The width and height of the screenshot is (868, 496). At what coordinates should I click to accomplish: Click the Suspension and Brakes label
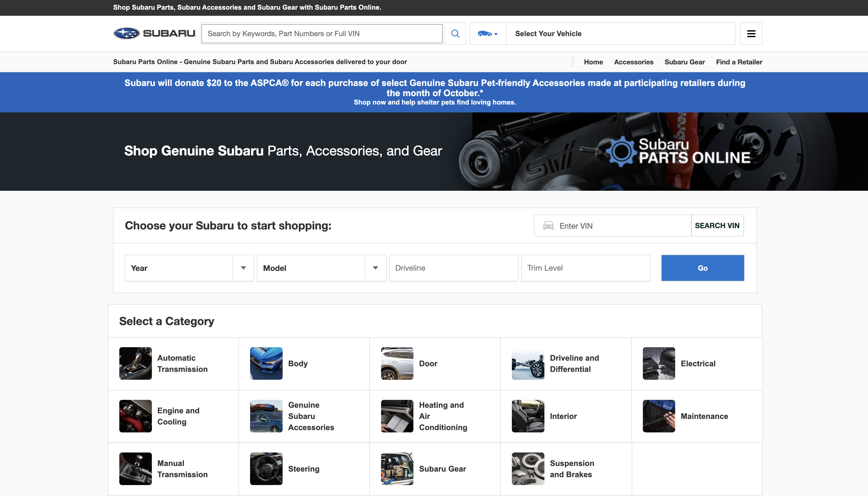[572, 469]
